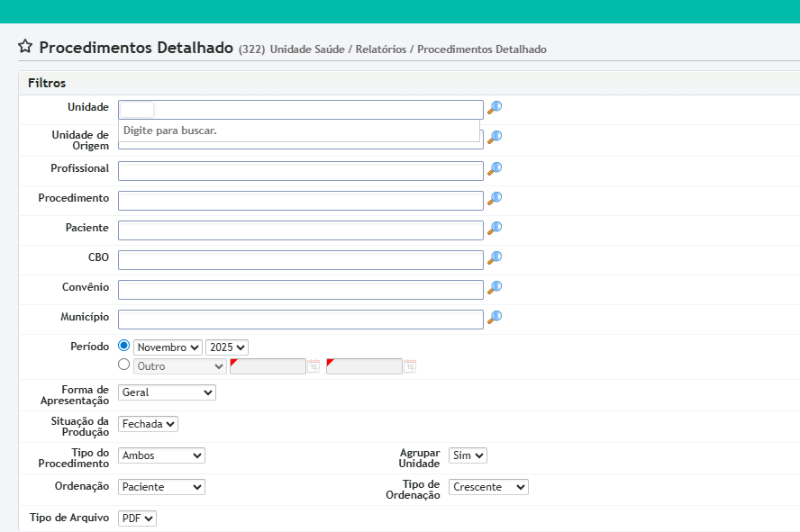The width and height of the screenshot is (800, 532).
Task: Open the lookup icon for Profissional
Action: pyautogui.click(x=495, y=168)
